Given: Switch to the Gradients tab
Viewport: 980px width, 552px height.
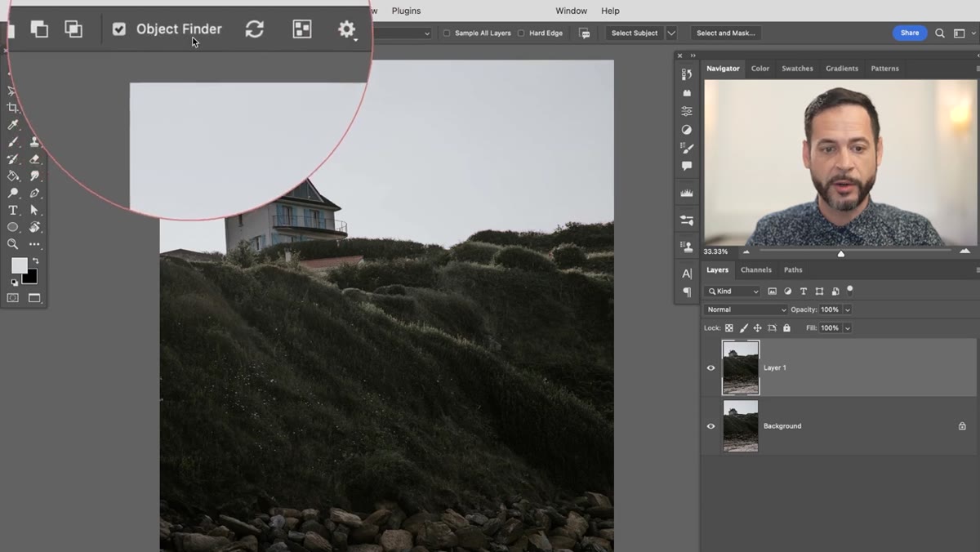Looking at the screenshot, I should tap(841, 69).
